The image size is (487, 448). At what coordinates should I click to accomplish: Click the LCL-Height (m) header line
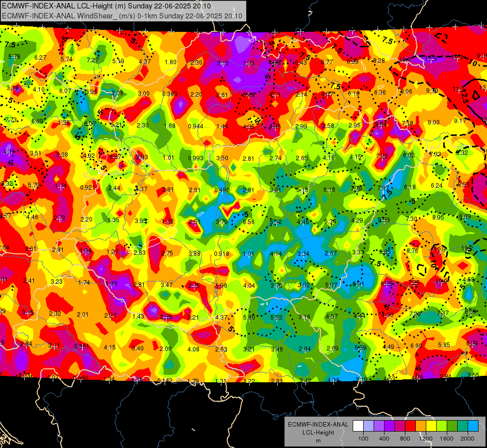tap(106, 6)
